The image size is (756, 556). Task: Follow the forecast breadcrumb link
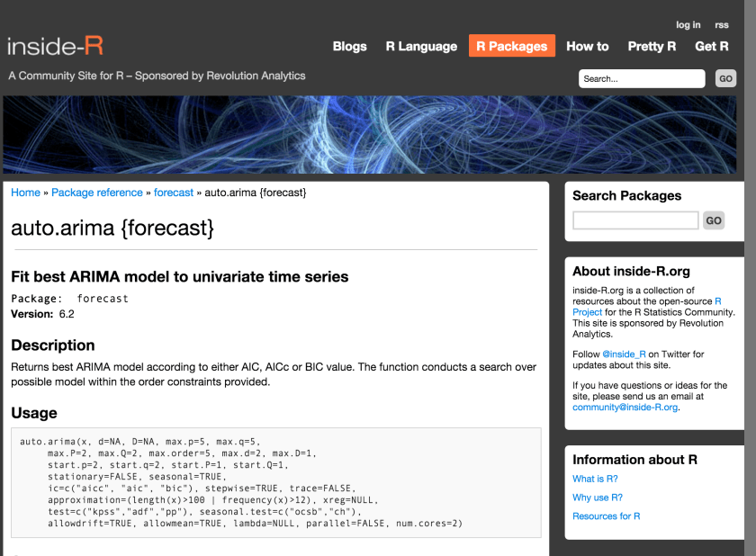(174, 193)
